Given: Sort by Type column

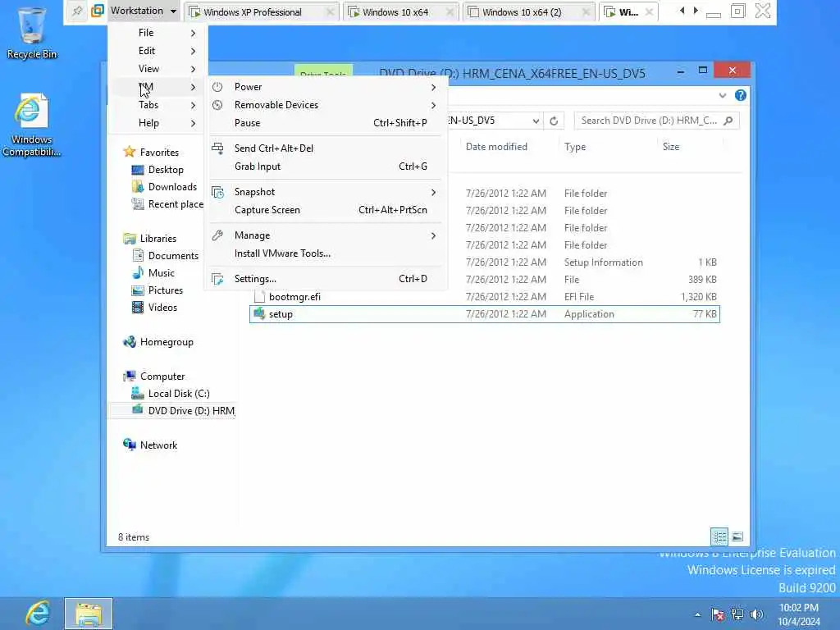Looking at the screenshot, I should coord(575,147).
